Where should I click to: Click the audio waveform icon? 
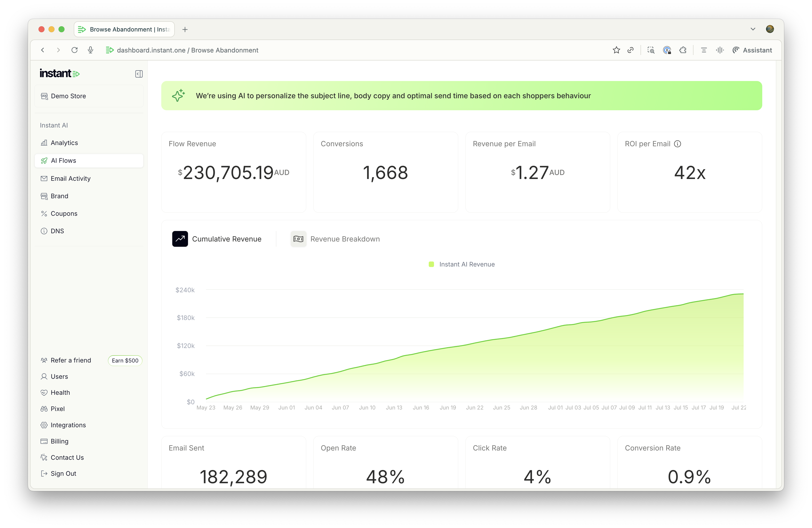pos(720,50)
